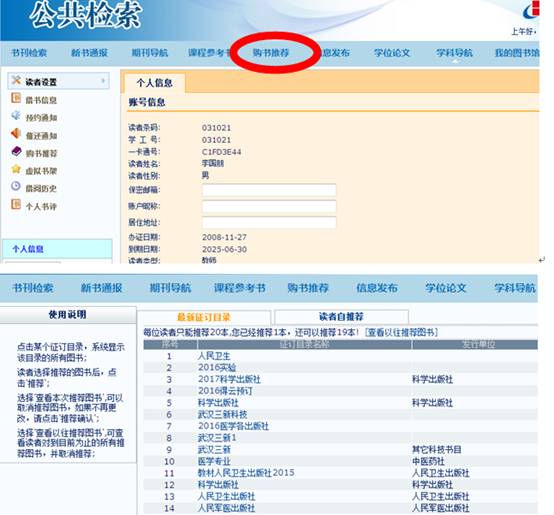Click 个人信息 item in left panel

pyautogui.click(x=28, y=249)
